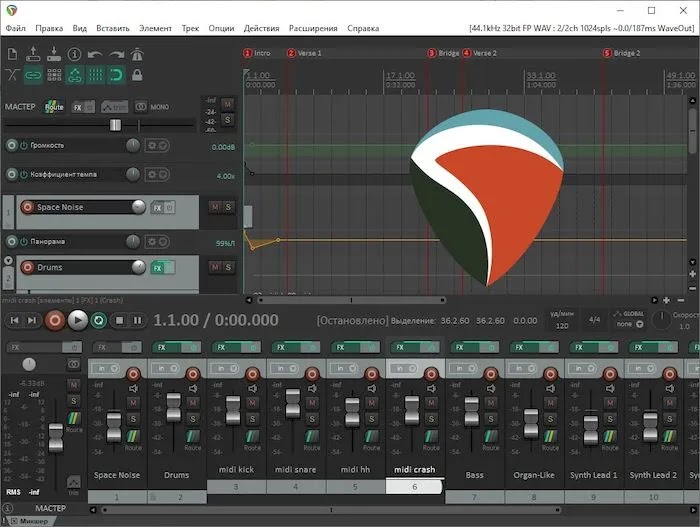Viewport: 700px width, 527px height.
Task: Click the 4/4 time signature field
Action: tap(594, 319)
